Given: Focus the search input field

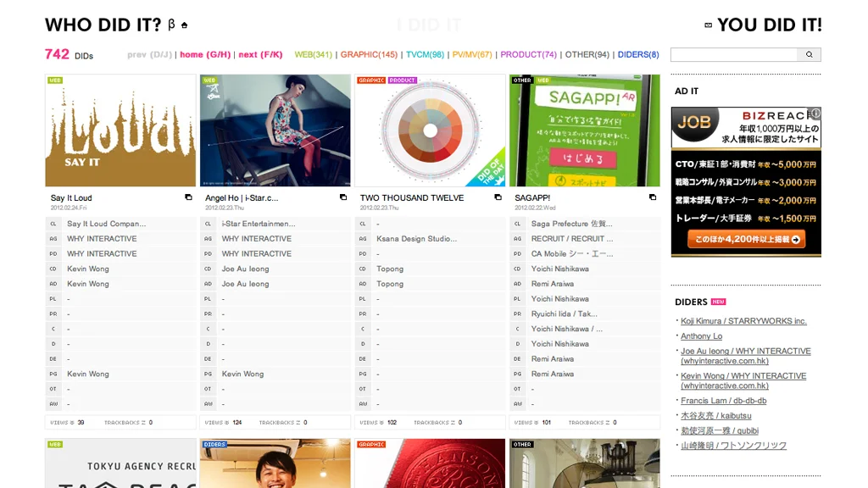Looking at the screenshot, I should (x=734, y=55).
